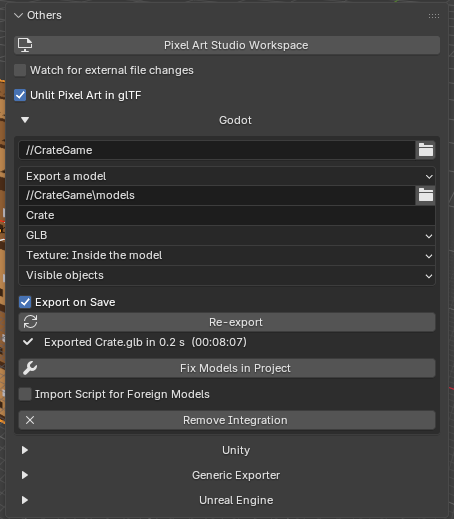
Task: Collapse the Godot section
Action: tap(25, 120)
